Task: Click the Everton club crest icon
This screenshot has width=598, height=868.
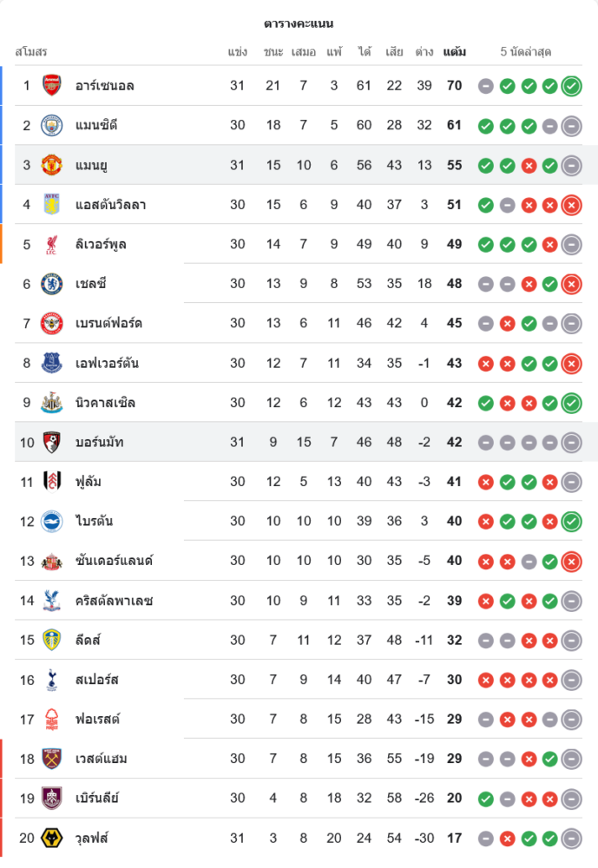Action: pyautogui.click(x=52, y=363)
